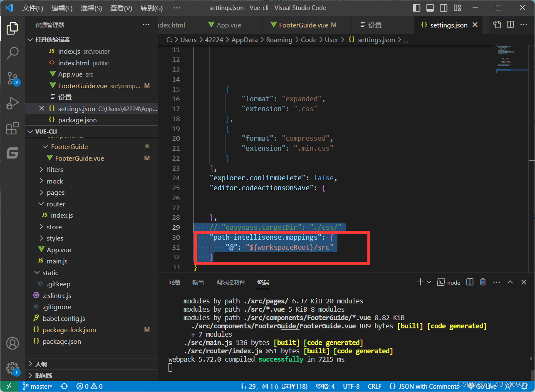Maximize the panel size with up chevron

point(510,282)
